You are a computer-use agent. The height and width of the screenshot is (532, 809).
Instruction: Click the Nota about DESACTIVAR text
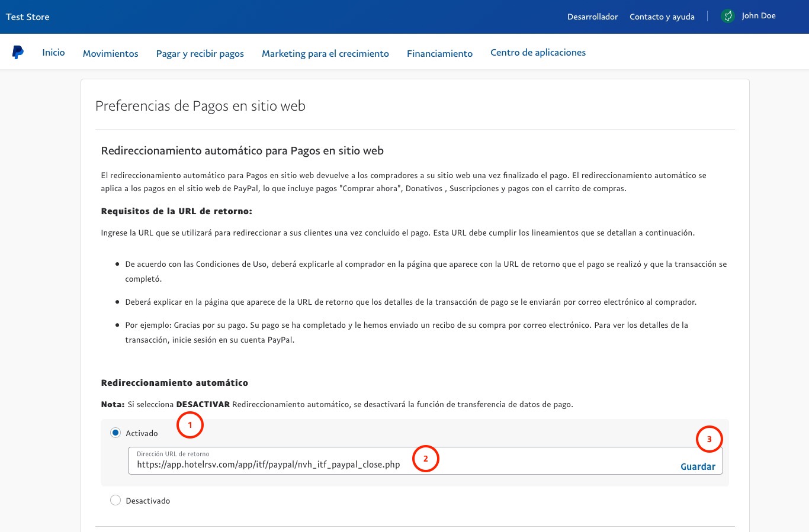337,404
